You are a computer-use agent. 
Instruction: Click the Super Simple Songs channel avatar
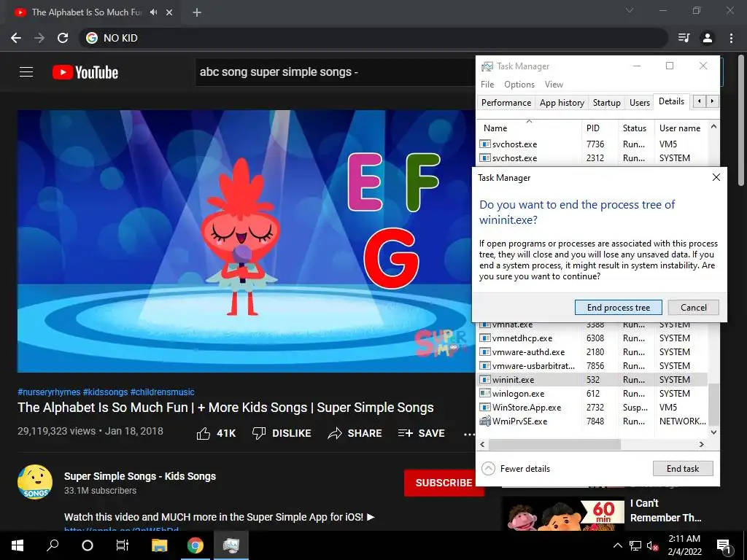click(x=35, y=482)
